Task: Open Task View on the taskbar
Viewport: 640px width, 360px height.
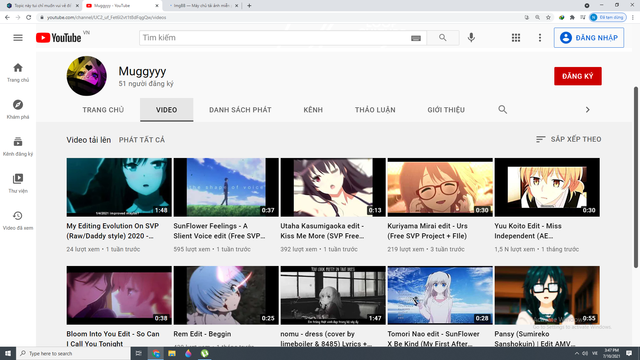Action: (138, 353)
